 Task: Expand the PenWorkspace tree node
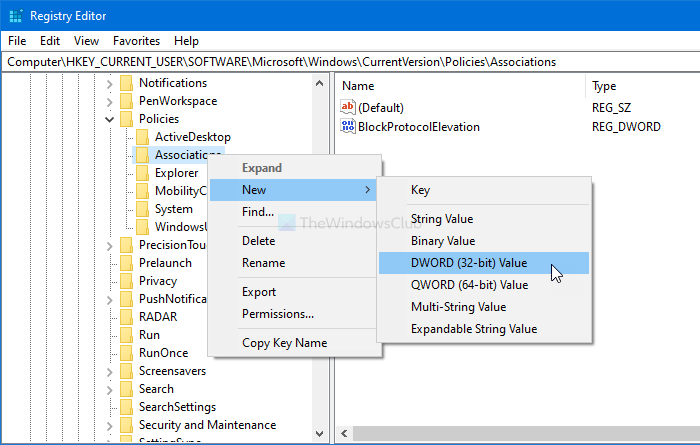[109, 101]
